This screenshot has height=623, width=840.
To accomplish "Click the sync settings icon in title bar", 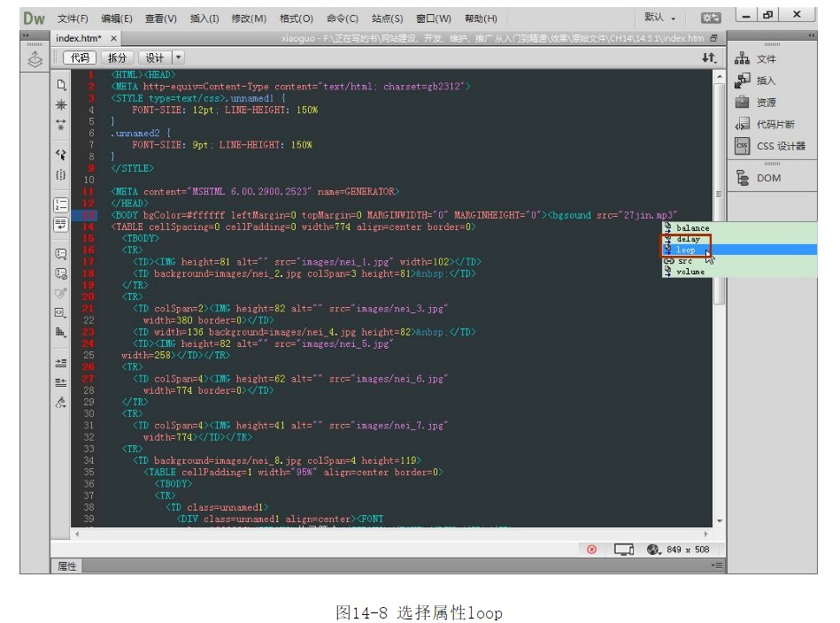I will [710, 18].
